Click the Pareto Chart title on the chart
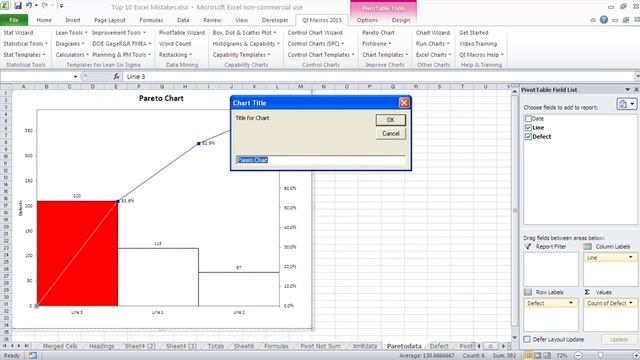Image resolution: width=640 pixels, height=360 pixels. (161, 98)
